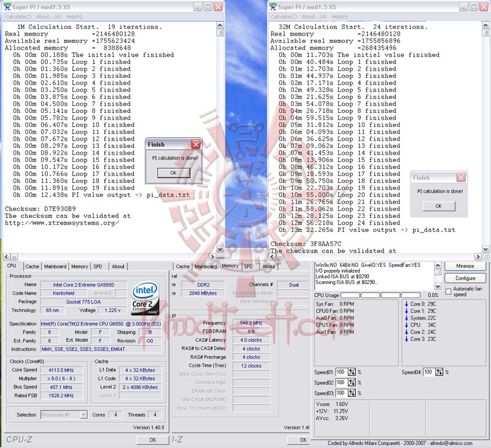The image size is (491, 448).
Task: Open Calculate menu in right Super PI window
Action: pos(284,17)
